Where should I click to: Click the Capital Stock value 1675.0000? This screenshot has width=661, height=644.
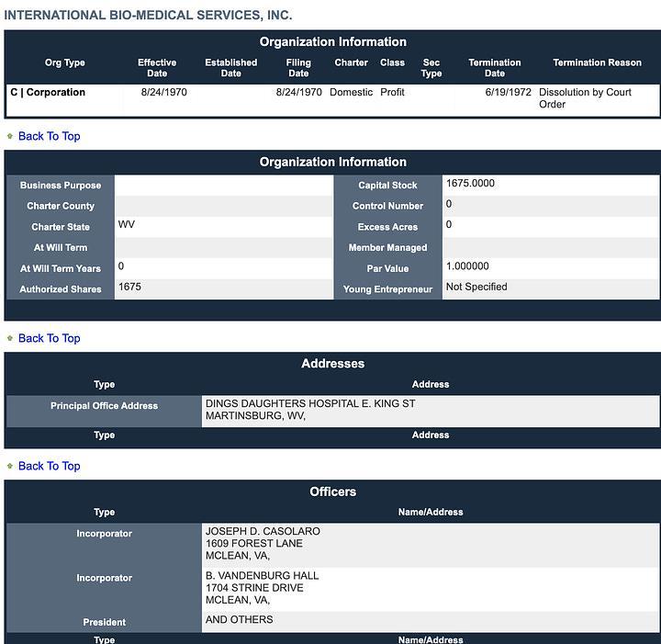pos(470,184)
